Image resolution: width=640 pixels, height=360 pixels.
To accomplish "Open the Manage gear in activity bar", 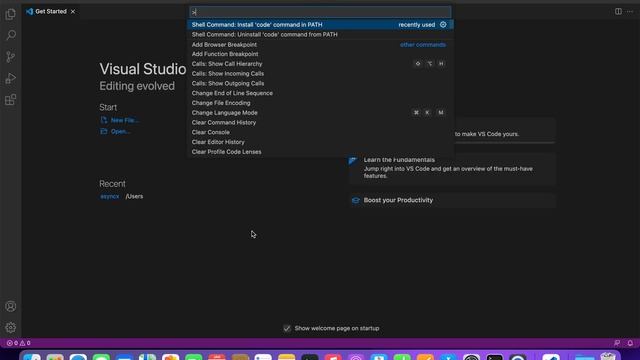I will 11,327.
